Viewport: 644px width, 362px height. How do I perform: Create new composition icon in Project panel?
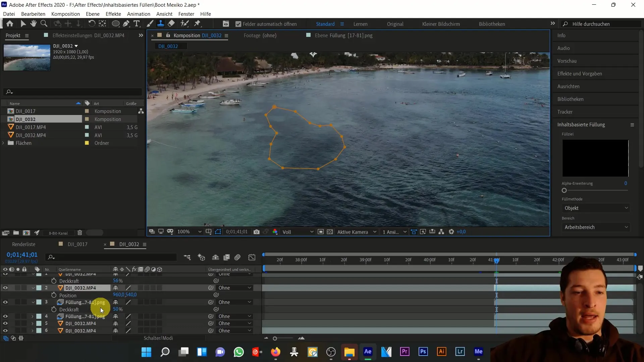point(26,233)
